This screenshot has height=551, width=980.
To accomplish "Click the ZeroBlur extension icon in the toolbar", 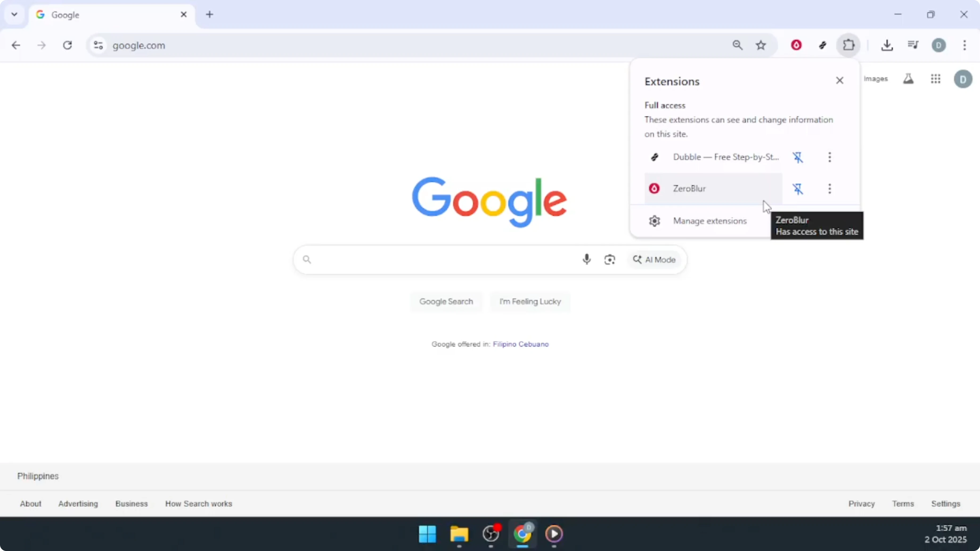I will point(797,45).
